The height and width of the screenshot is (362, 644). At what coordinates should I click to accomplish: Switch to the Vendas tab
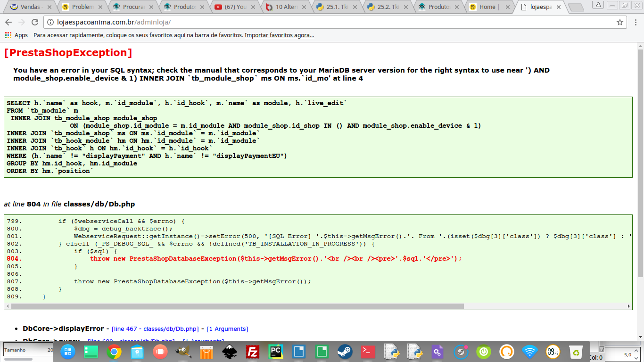[x=28, y=7]
